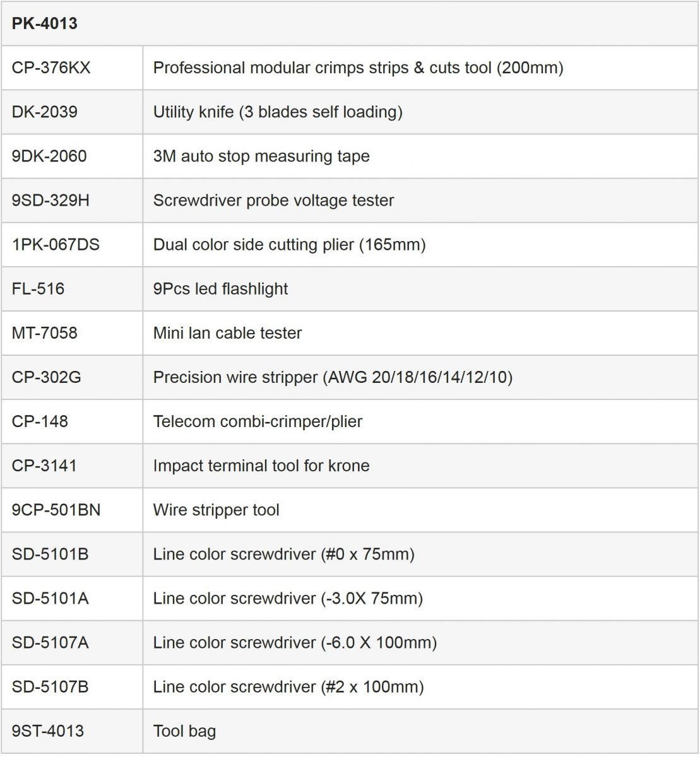Select the CP-3141 model code
The height and width of the screenshot is (757, 700).
click(x=44, y=466)
